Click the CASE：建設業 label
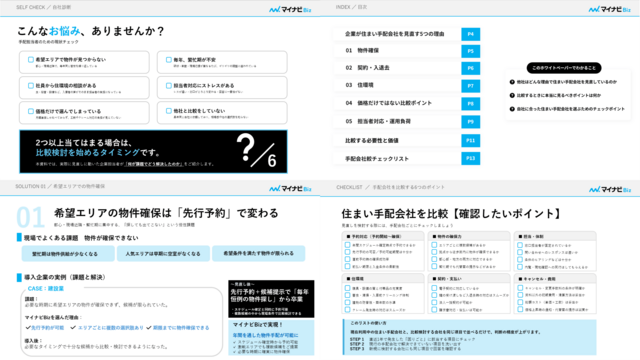 [46, 289]
